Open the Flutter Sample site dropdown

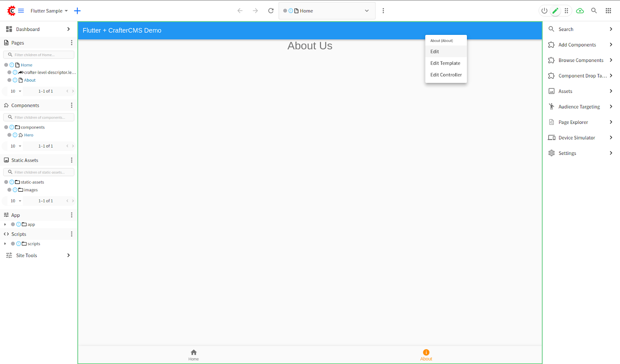click(x=49, y=11)
